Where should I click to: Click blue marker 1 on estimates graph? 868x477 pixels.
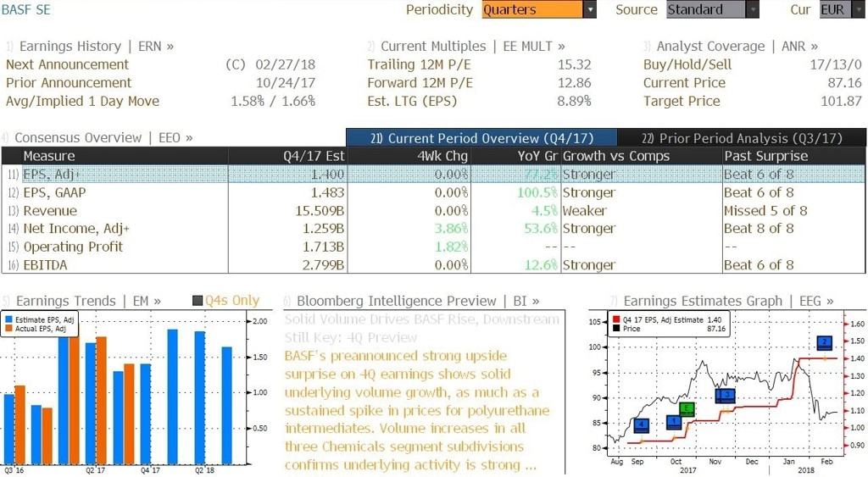tap(674, 422)
